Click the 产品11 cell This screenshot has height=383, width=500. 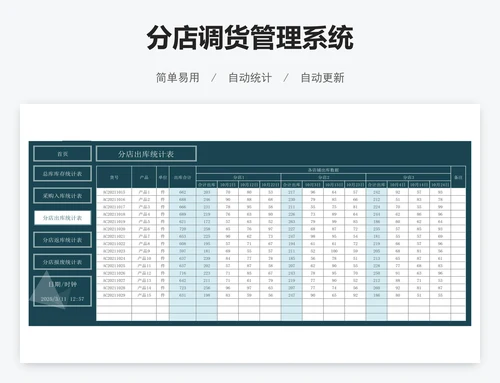[144, 266]
